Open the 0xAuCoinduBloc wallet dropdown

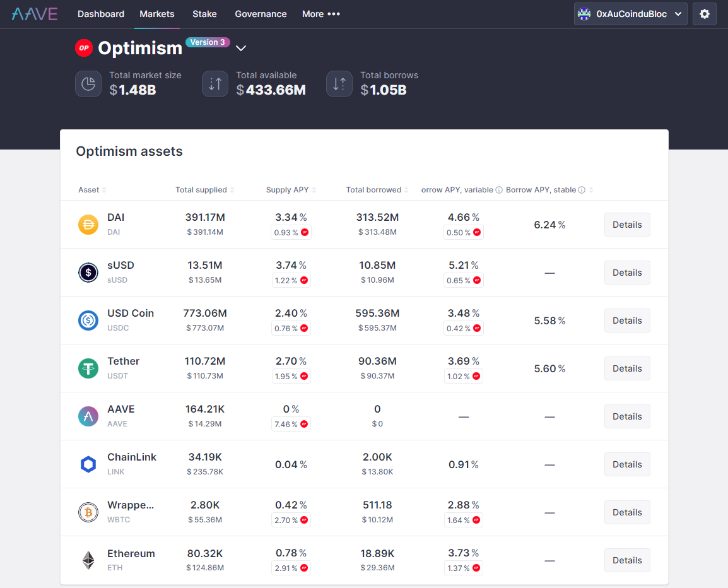tap(630, 13)
